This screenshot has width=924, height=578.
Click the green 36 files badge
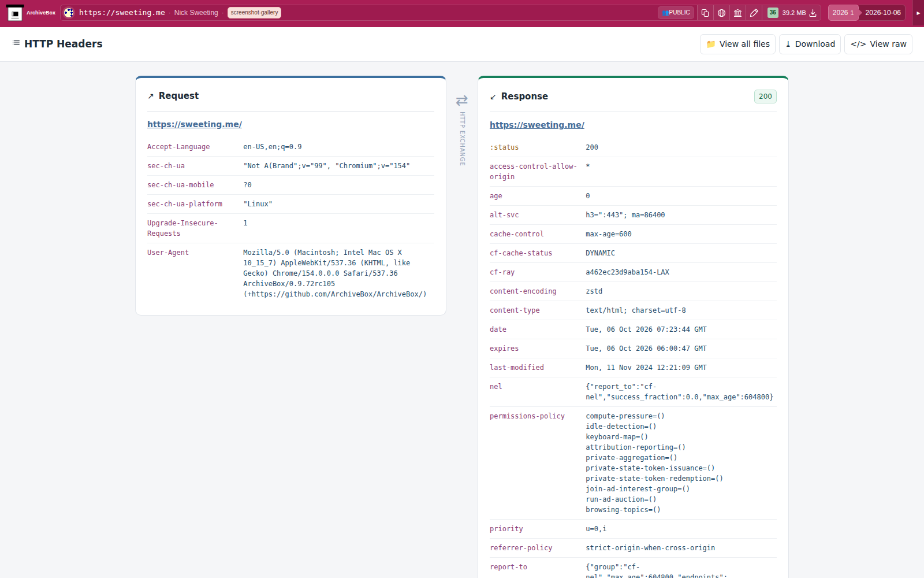coord(773,13)
